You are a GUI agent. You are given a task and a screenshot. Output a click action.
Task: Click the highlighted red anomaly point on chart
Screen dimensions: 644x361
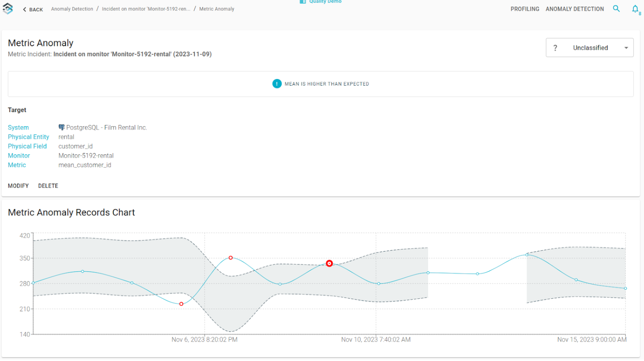[329, 263]
